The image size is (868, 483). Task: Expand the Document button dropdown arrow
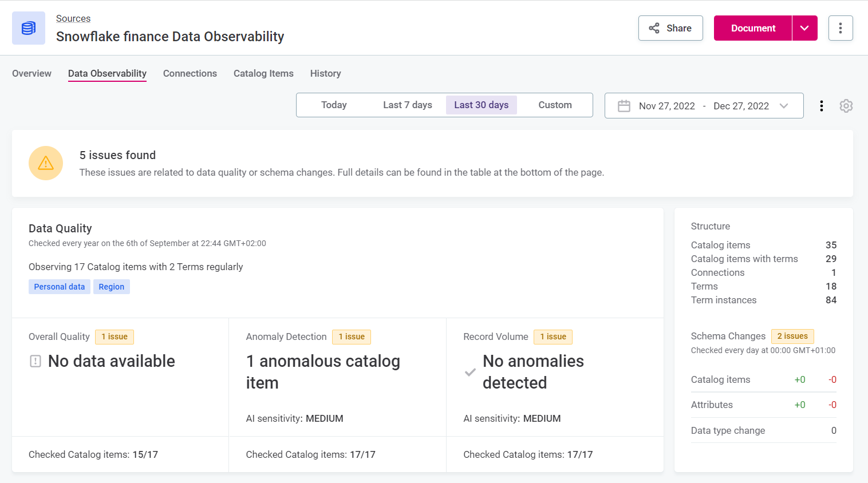(x=804, y=27)
